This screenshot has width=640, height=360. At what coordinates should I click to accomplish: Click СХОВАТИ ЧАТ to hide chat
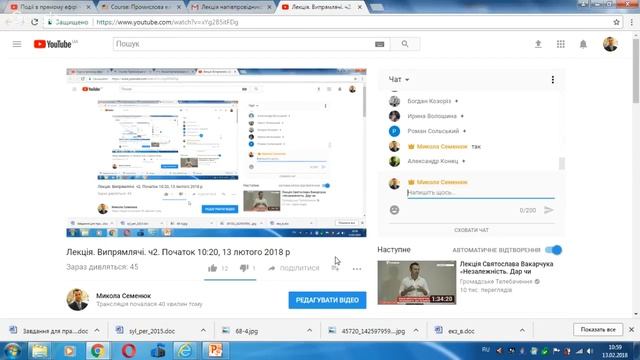[471, 230]
